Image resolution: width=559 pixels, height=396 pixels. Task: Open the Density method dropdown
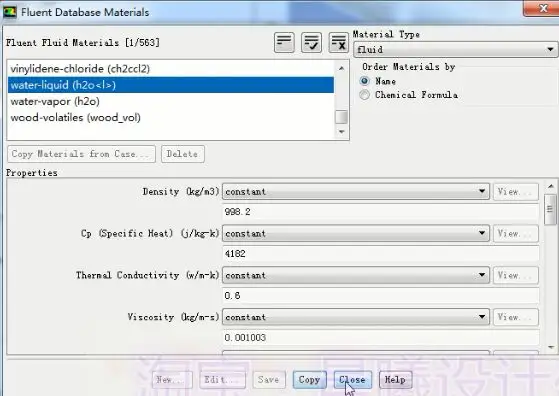coord(356,191)
